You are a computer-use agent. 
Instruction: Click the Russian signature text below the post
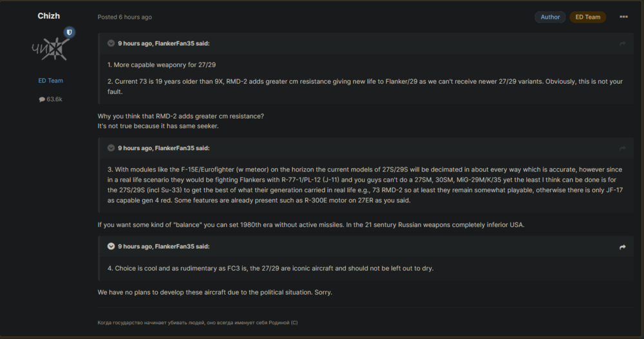pos(198,322)
